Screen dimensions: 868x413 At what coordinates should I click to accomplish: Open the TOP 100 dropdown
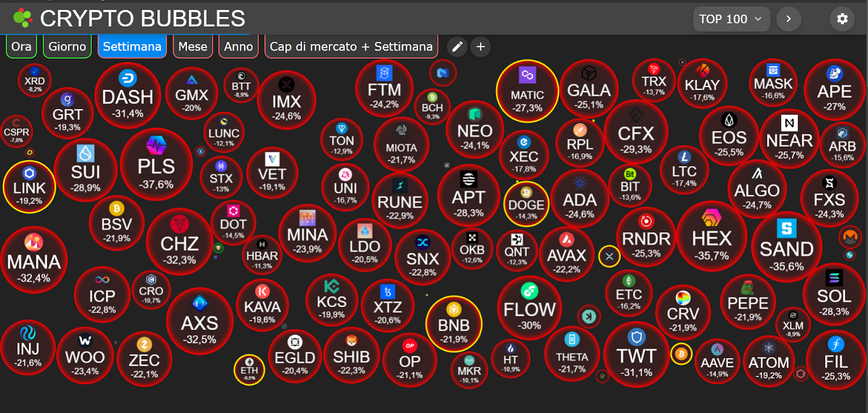click(x=731, y=19)
